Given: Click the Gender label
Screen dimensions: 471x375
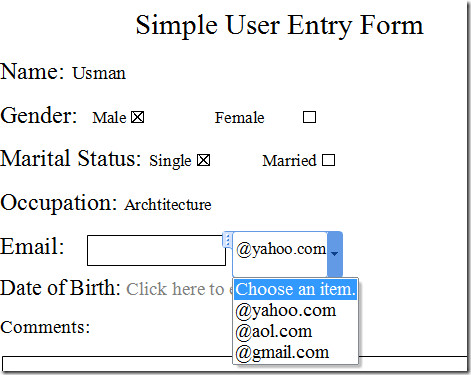Looking at the screenshot, I should (x=39, y=115).
